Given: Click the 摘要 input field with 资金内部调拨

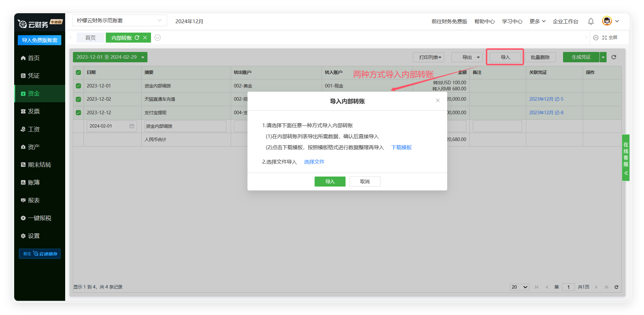Looking at the screenshot, I should tap(185, 126).
